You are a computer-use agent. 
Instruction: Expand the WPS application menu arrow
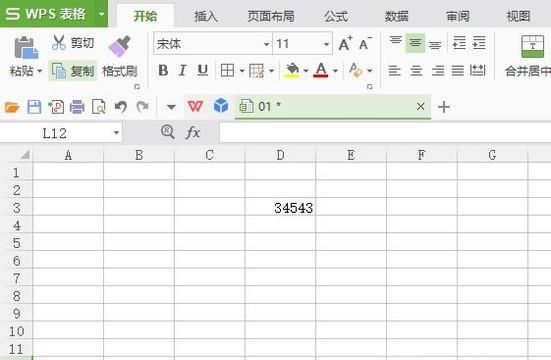click(102, 14)
